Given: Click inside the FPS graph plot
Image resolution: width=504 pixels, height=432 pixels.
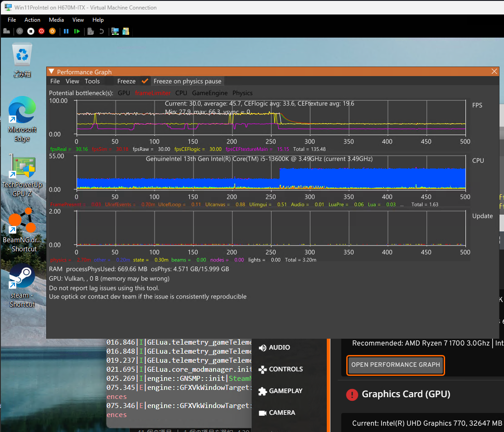Looking at the screenshot, I should (x=271, y=117).
